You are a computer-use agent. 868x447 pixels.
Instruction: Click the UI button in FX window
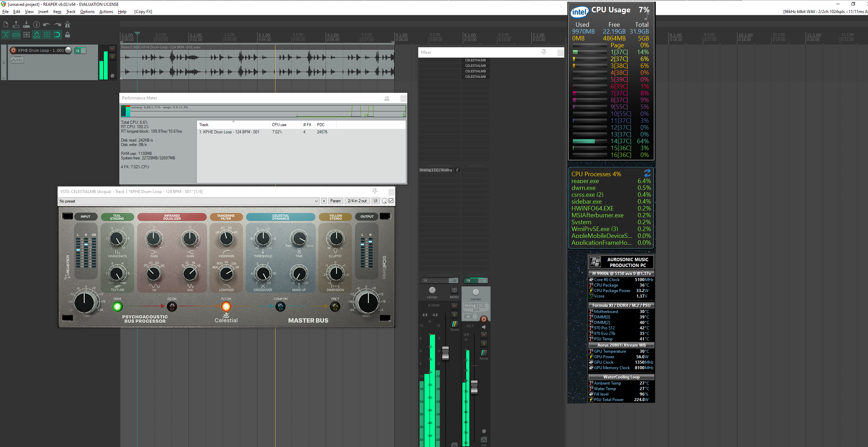(x=376, y=201)
